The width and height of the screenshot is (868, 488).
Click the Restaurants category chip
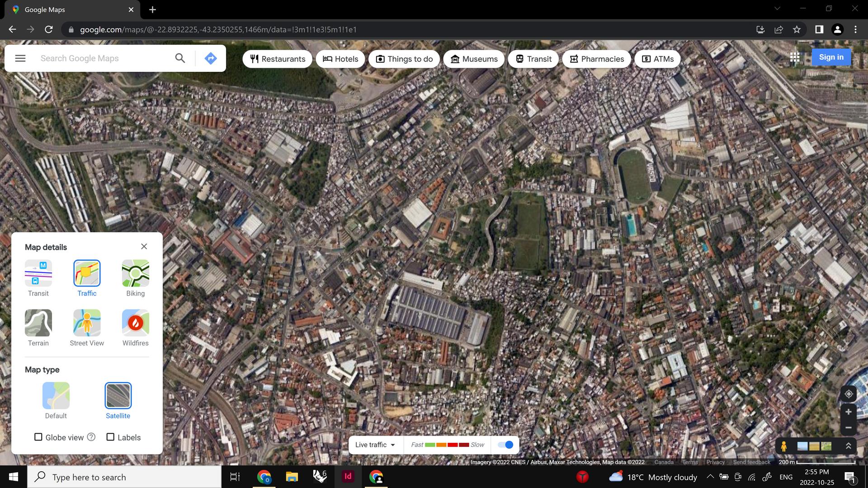[x=278, y=59]
